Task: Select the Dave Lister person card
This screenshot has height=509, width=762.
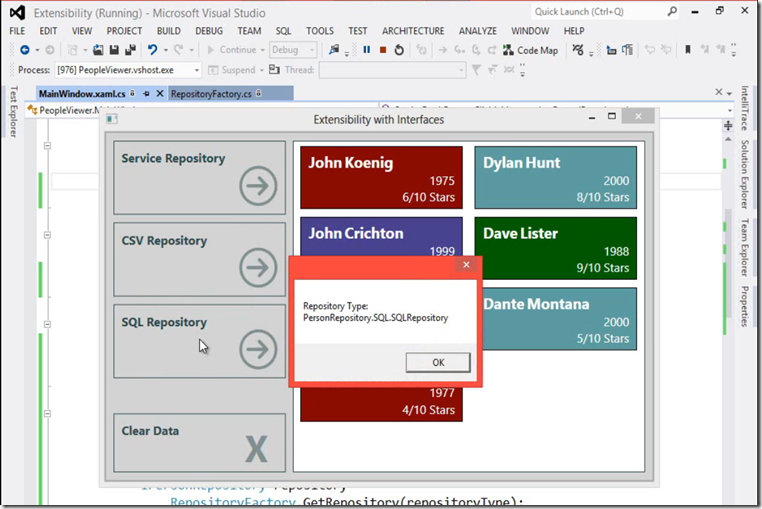Action: point(555,248)
